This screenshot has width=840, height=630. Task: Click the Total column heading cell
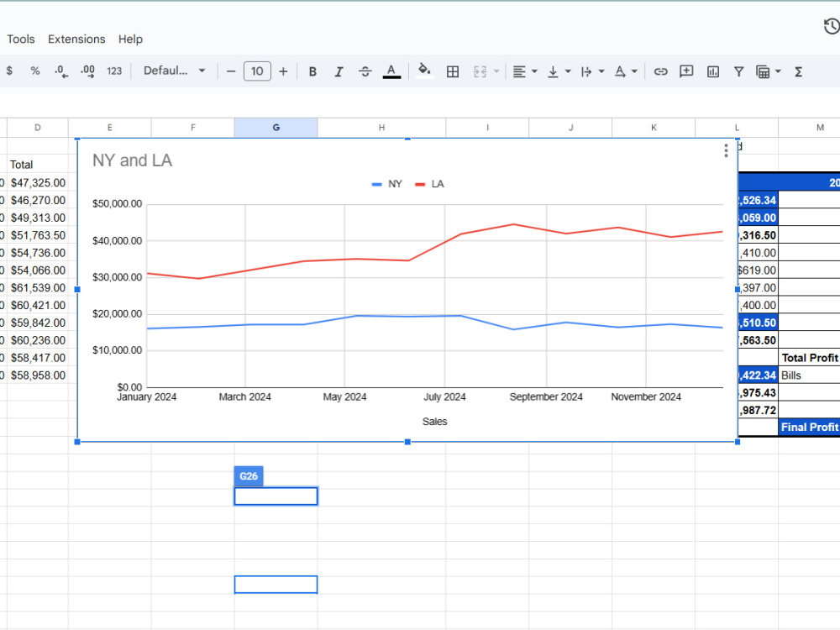click(x=38, y=165)
